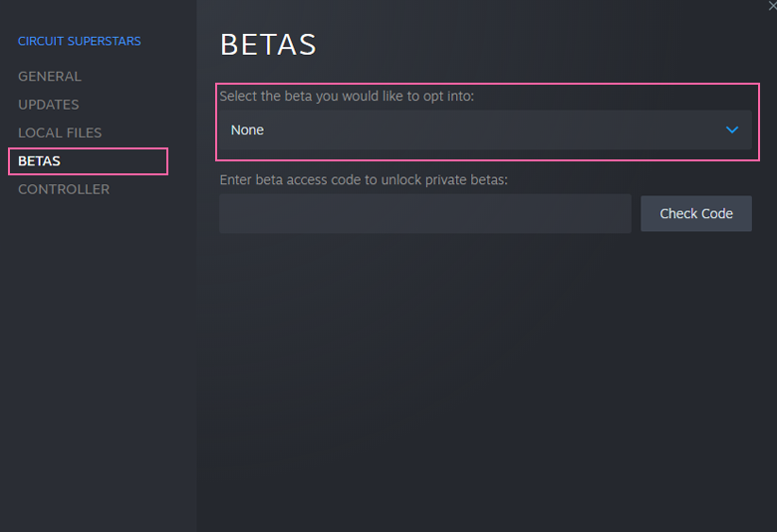Click the 'None' beta selection value

247,131
